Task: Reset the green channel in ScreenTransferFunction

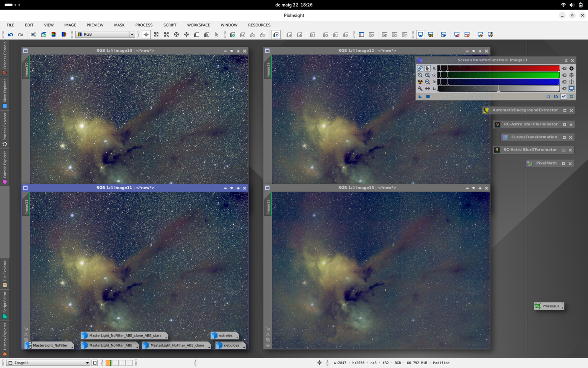Action: [x=564, y=75]
